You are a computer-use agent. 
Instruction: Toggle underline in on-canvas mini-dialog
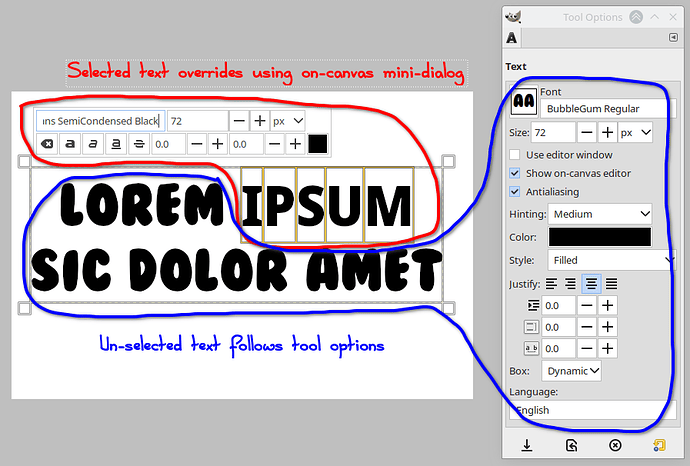point(116,144)
